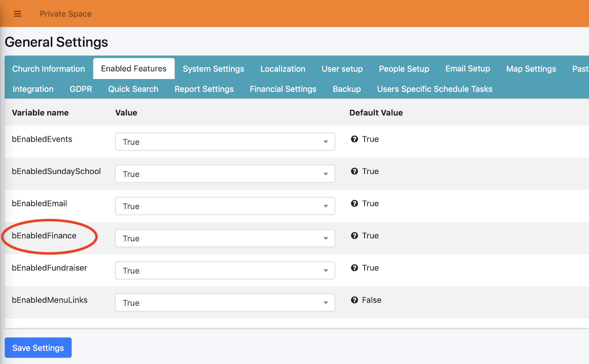Go to Map Settings tab
Viewport: 589px width, 364px height.
pyautogui.click(x=531, y=68)
